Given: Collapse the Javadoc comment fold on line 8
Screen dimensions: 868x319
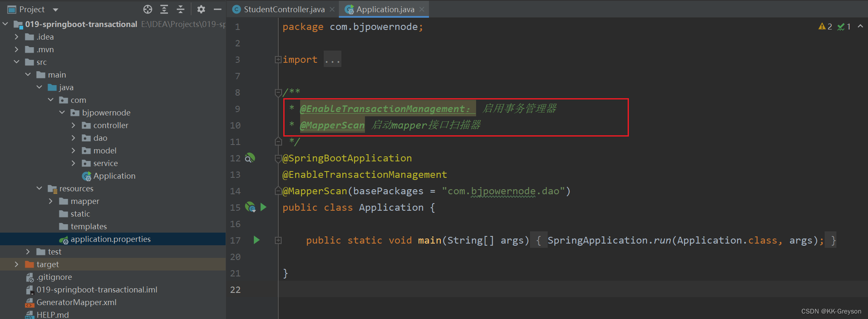Looking at the screenshot, I should tap(278, 92).
